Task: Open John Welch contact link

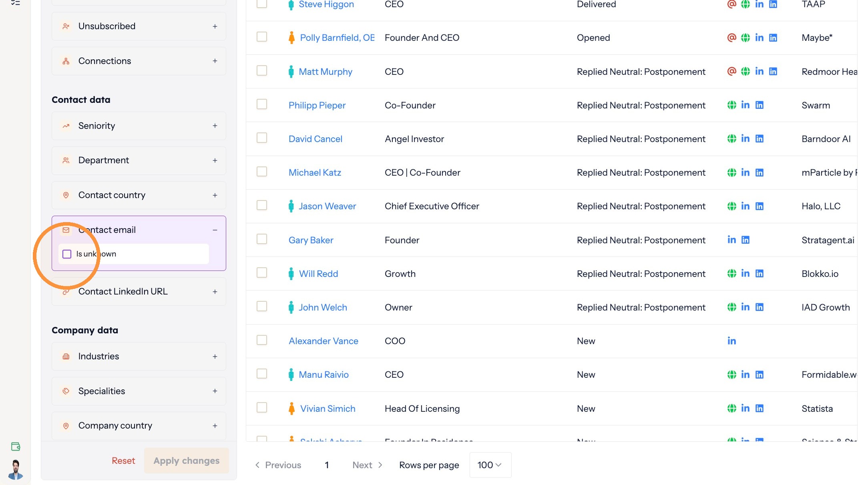Action: pyautogui.click(x=323, y=307)
